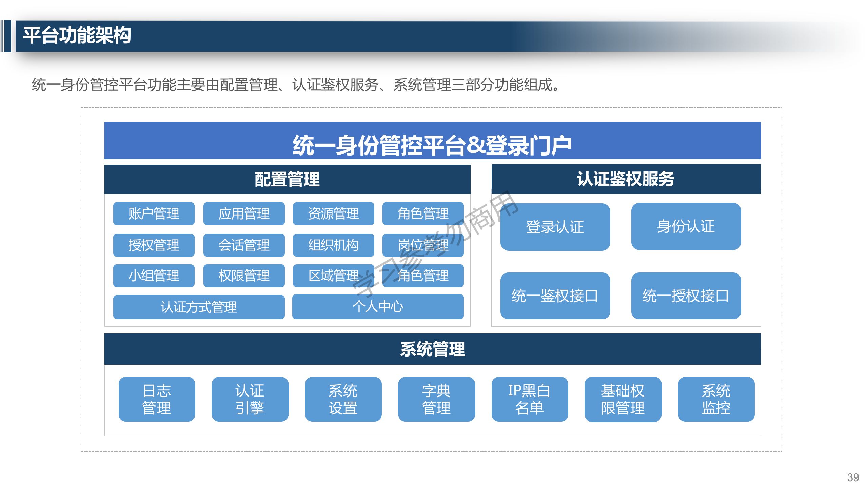The height and width of the screenshot is (488, 868).
Task: Select the 统一身份管控平台&登录门户 banner
Action: click(x=432, y=141)
